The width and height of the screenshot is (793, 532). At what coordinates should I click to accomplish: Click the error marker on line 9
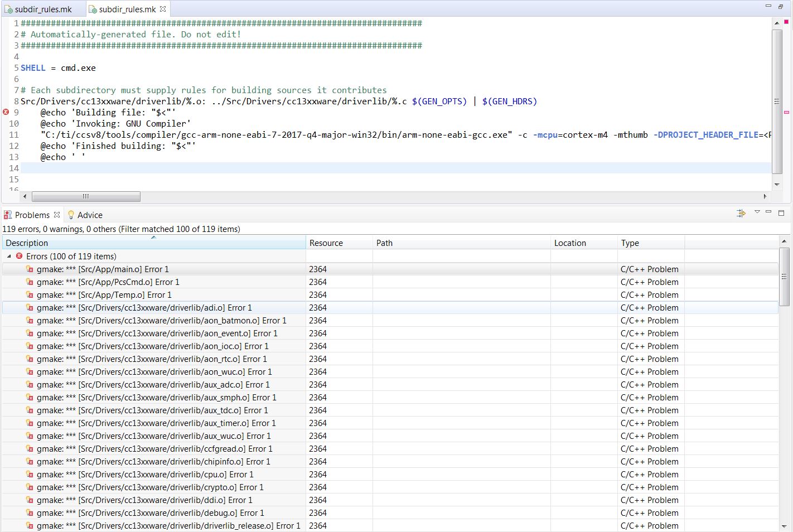pos(6,112)
